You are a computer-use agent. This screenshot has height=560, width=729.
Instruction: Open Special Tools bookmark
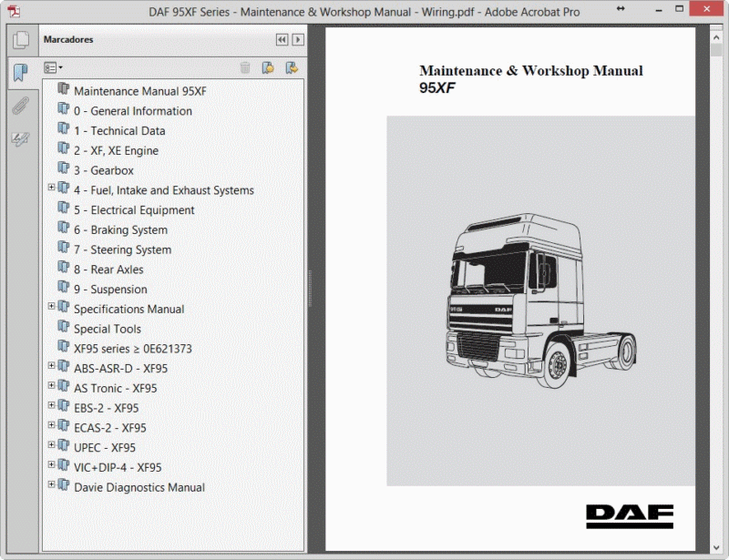point(108,329)
